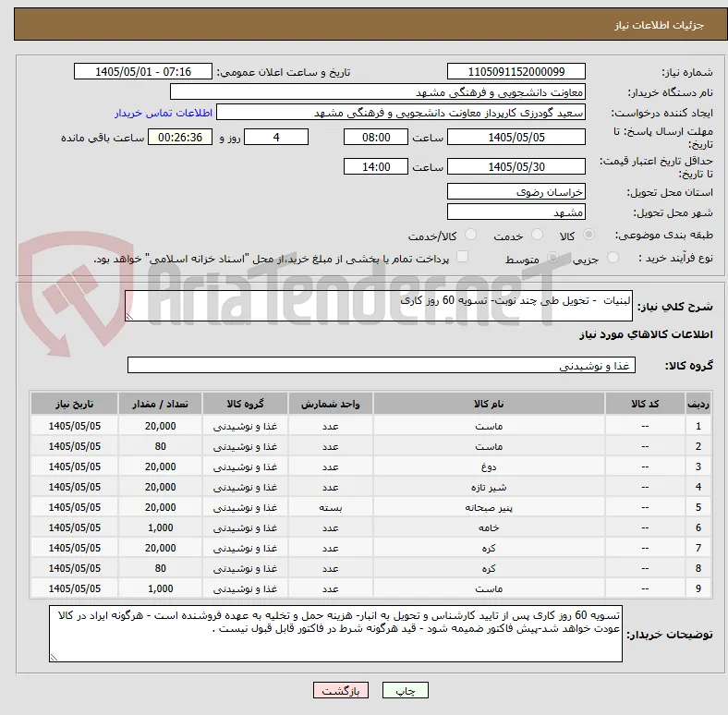Click the resize grip of the buyer notes textarea
Image resolution: width=728 pixels, height=715 pixels.
pyautogui.click(x=54, y=658)
